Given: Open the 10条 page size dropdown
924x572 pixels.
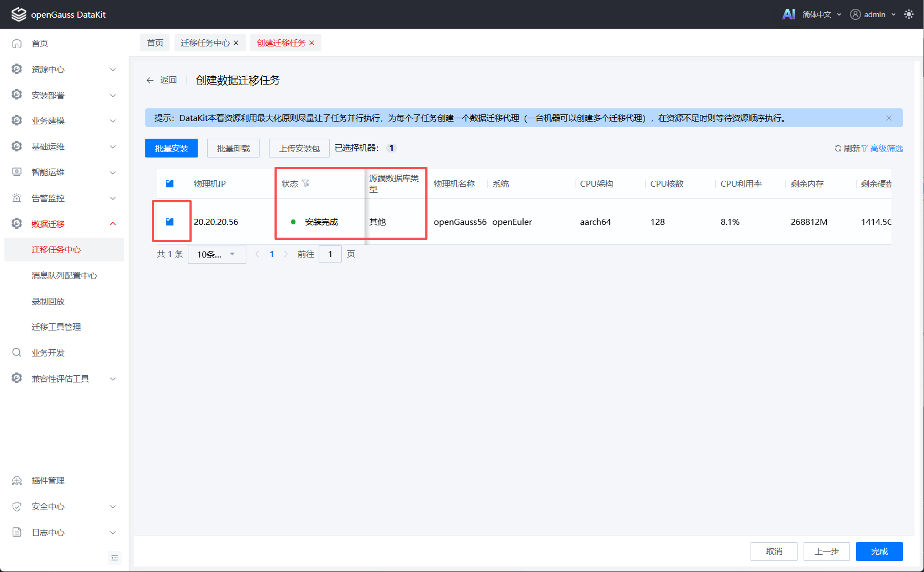Looking at the screenshot, I should 217,254.
